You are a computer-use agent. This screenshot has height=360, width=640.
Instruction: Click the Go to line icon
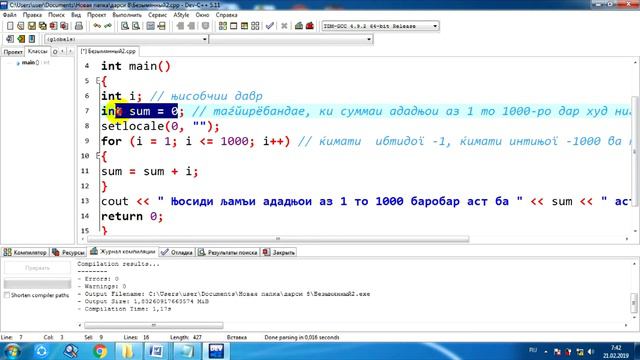162,26
